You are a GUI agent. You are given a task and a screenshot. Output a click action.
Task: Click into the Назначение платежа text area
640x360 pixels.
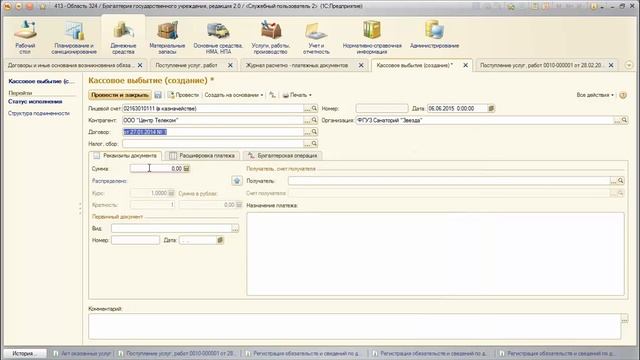435,253
